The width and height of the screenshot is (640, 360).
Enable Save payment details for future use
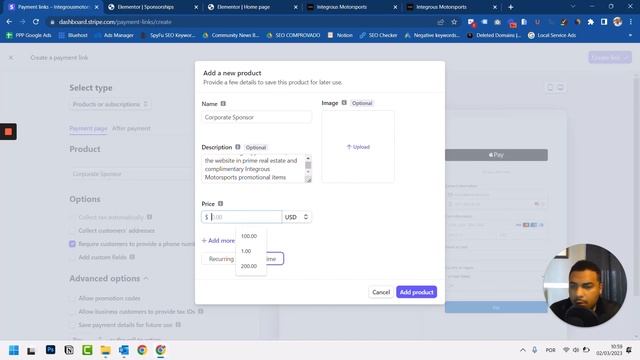point(72,325)
